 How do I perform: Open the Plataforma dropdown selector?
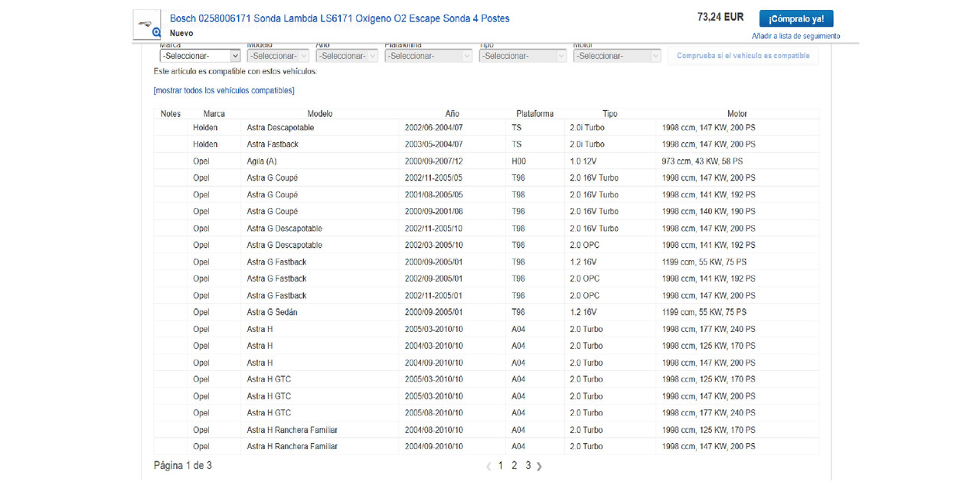tap(429, 56)
